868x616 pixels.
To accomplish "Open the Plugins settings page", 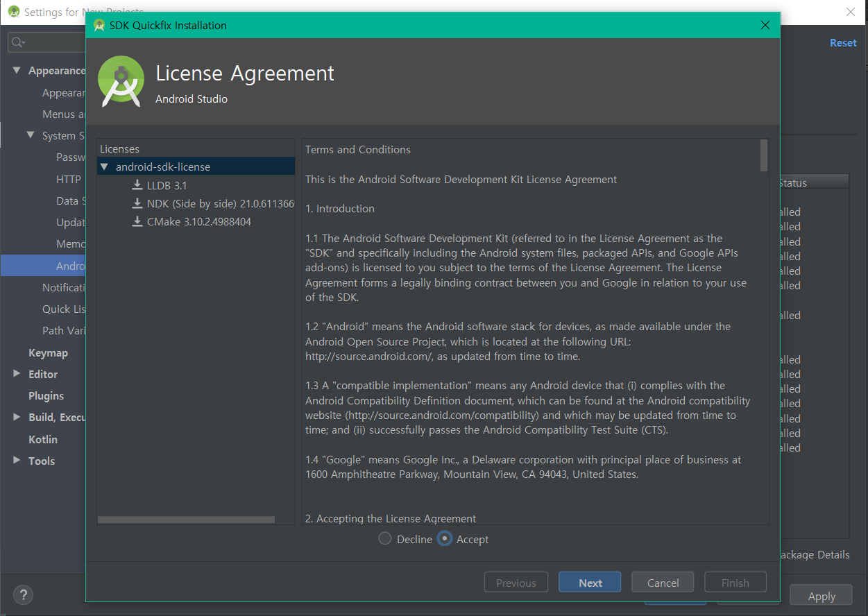I will click(x=46, y=395).
